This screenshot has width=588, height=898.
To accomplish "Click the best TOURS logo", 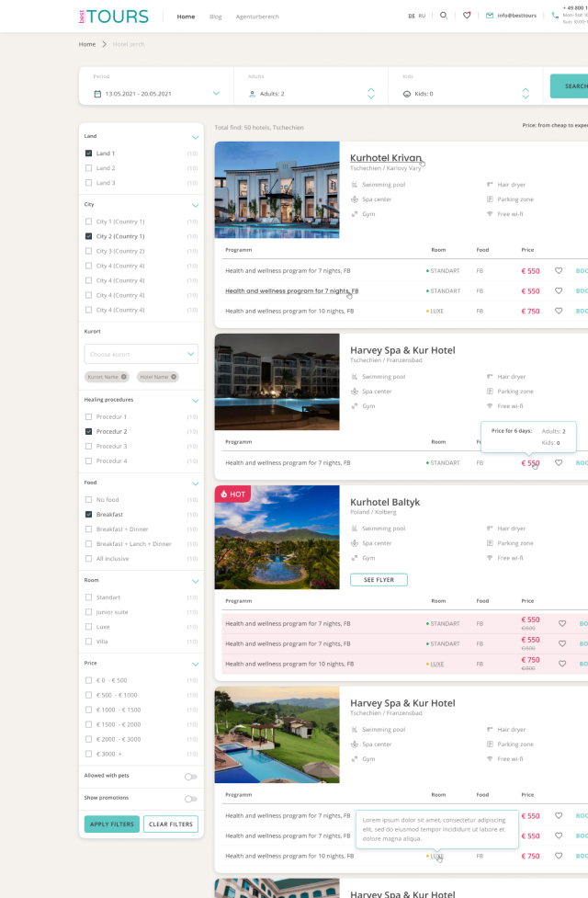I will [x=113, y=17].
